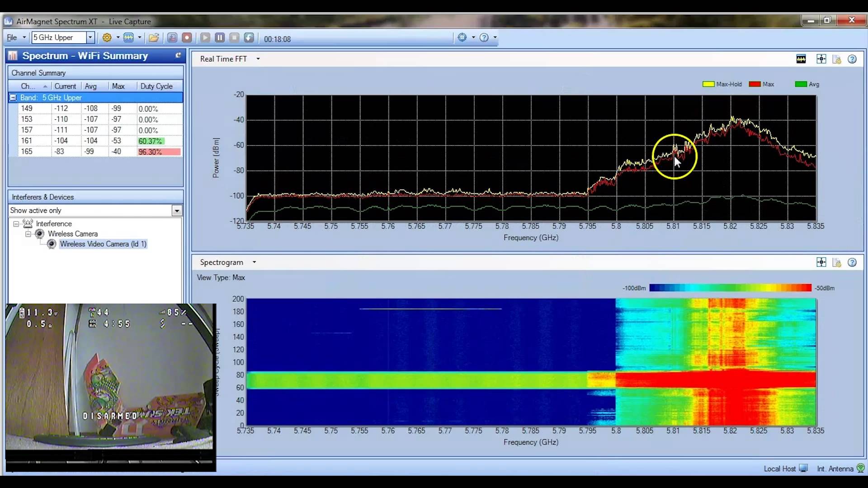This screenshot has height=488, width=868.
Task: Click the 60.37% duty cycle cell
Action: pyautogui.click(x=159, y=141)
